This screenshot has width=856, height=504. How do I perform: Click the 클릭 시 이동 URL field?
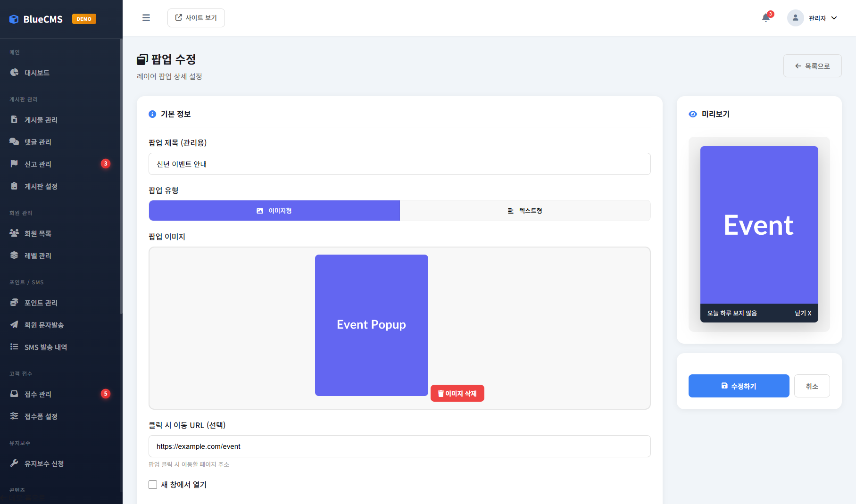399,446
